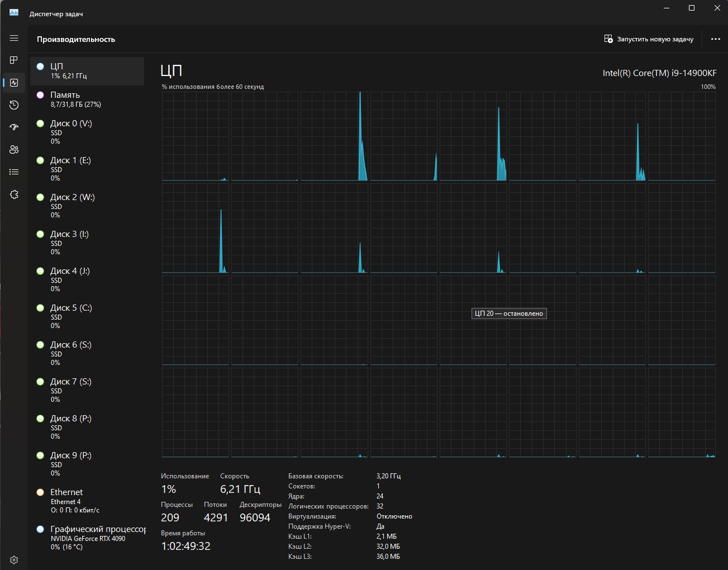Select Диск 8 (P:) entry

(87, 427)
